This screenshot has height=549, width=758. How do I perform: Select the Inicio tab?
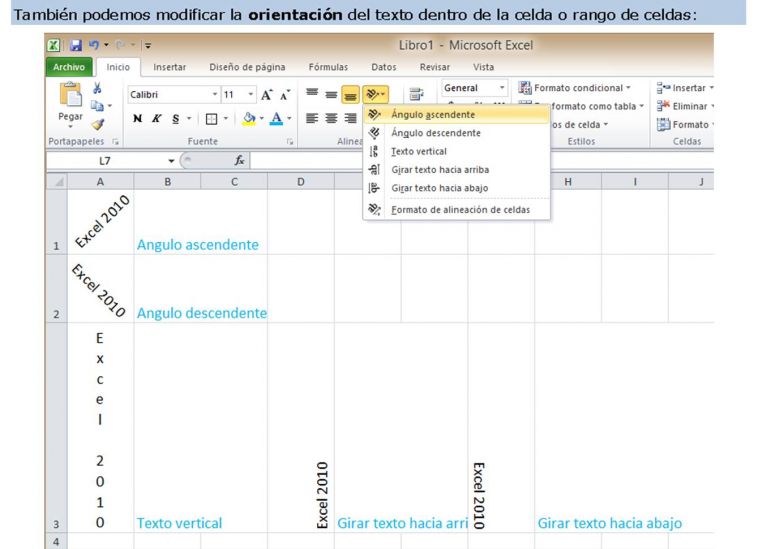(118, 67)
